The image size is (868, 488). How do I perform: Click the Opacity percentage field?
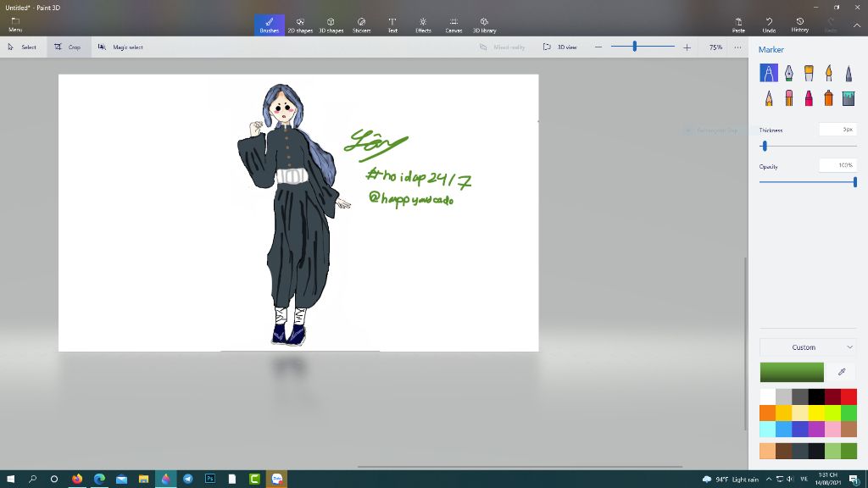(838, 165)
